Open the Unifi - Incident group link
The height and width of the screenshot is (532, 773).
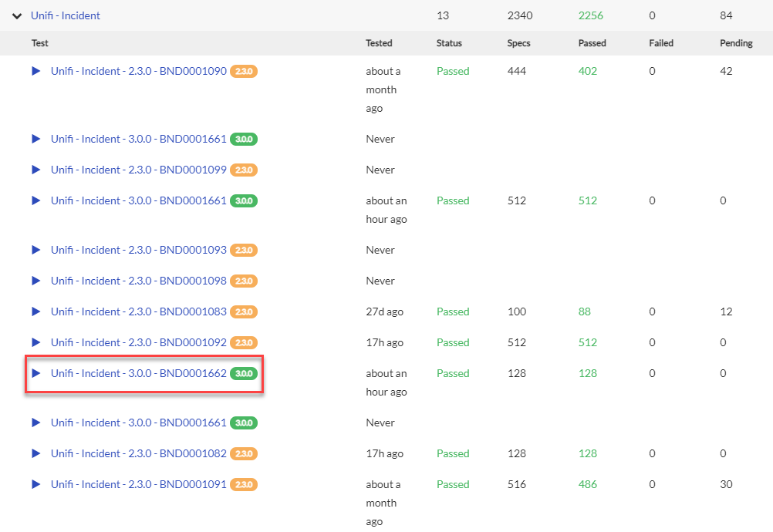66,15
